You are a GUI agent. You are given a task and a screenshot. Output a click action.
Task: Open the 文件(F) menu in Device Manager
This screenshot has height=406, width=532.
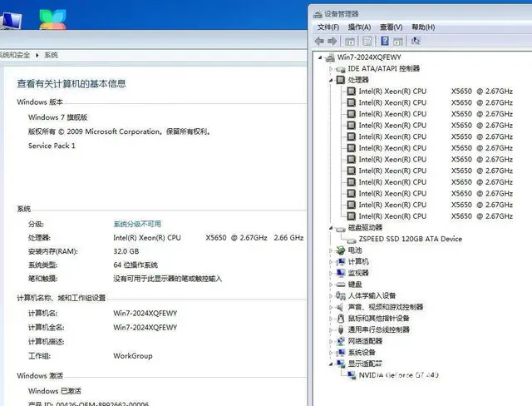coord(328,27)
